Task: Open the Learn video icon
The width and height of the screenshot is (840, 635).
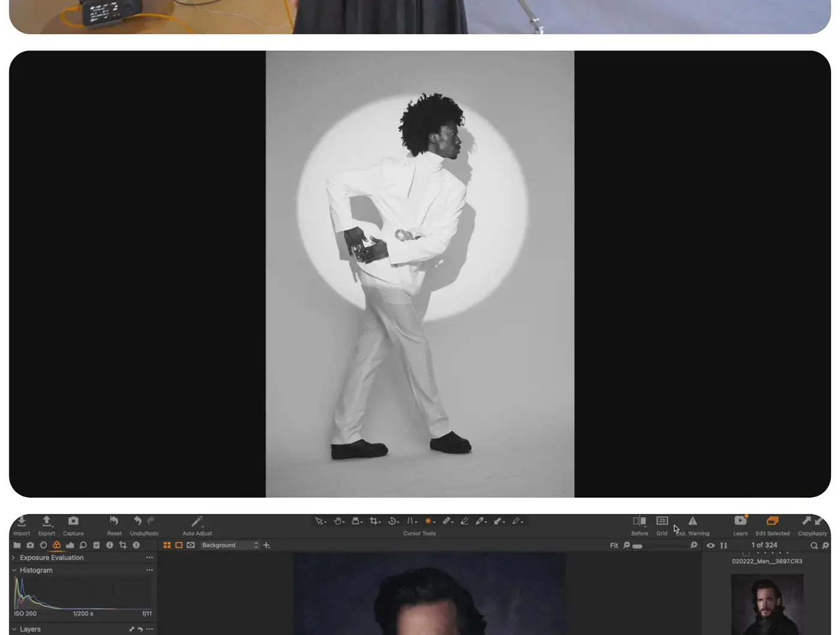Action: pos(740,520)
